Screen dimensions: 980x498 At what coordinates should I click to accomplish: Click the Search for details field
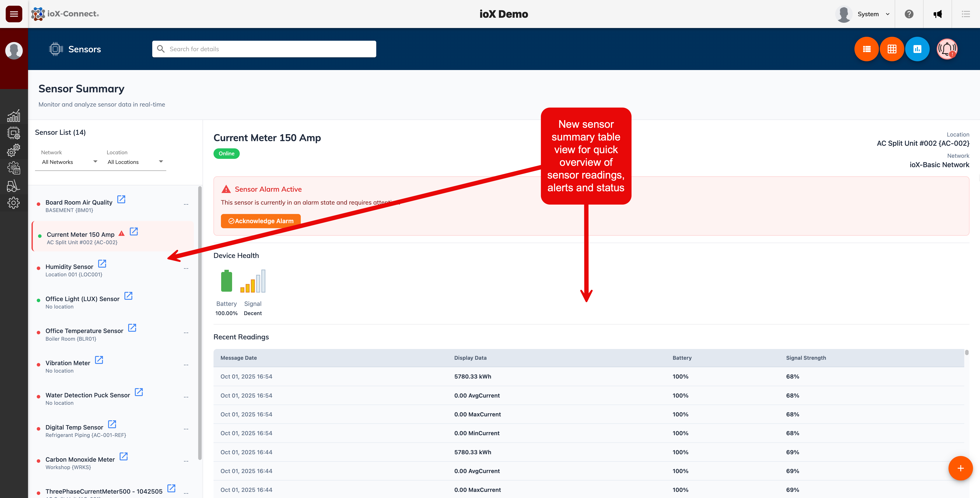pos(264,49)
